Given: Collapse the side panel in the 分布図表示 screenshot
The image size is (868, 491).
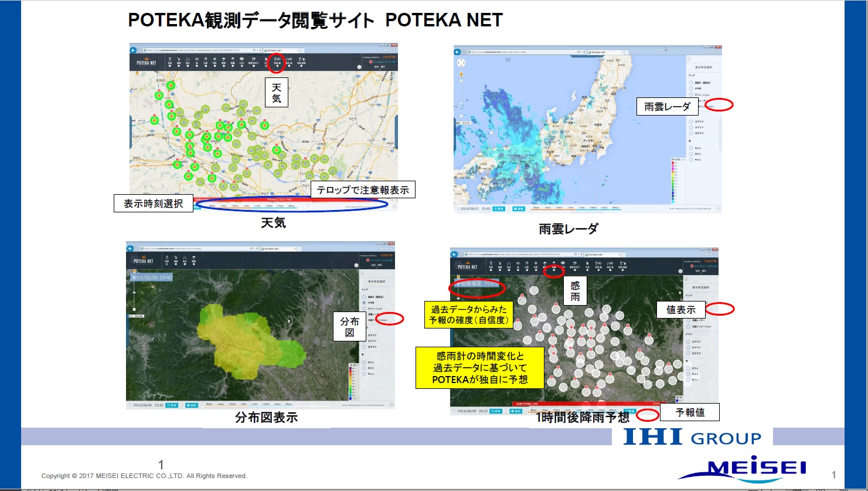Looking at the screenshot, I should click(362, 273).
